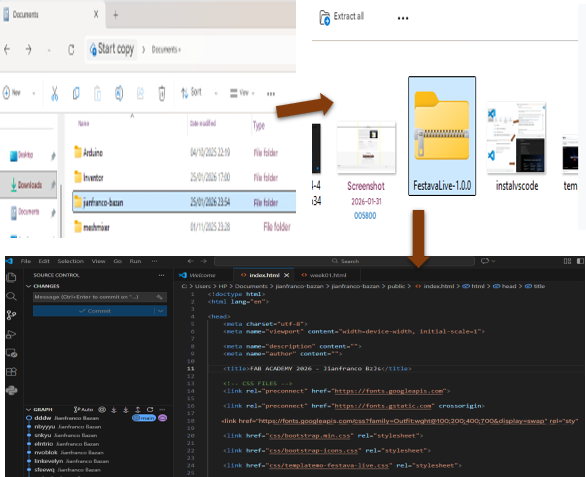Click the go-to-current-commit target icon in Graph

[102, 409]
